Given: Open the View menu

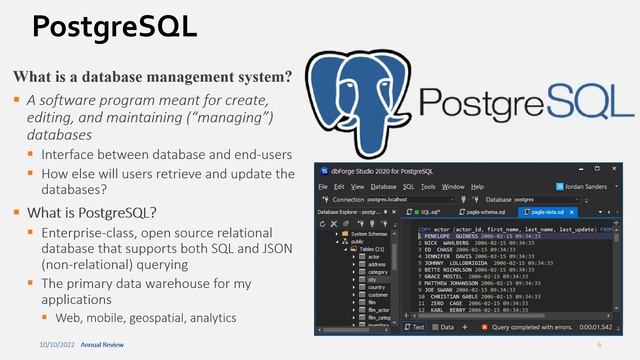Looking at the screenshot, I should [357, 187].
